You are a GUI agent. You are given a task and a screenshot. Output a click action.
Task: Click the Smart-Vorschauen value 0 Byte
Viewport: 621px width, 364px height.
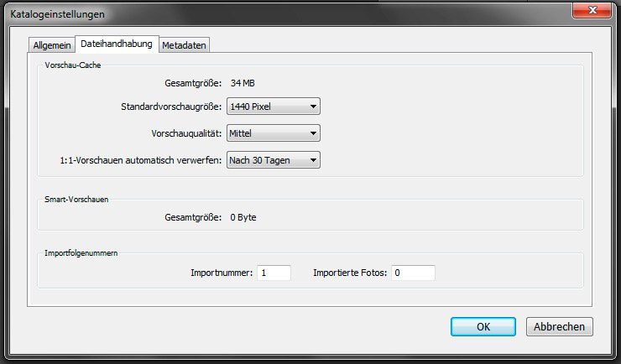point(243,217)
